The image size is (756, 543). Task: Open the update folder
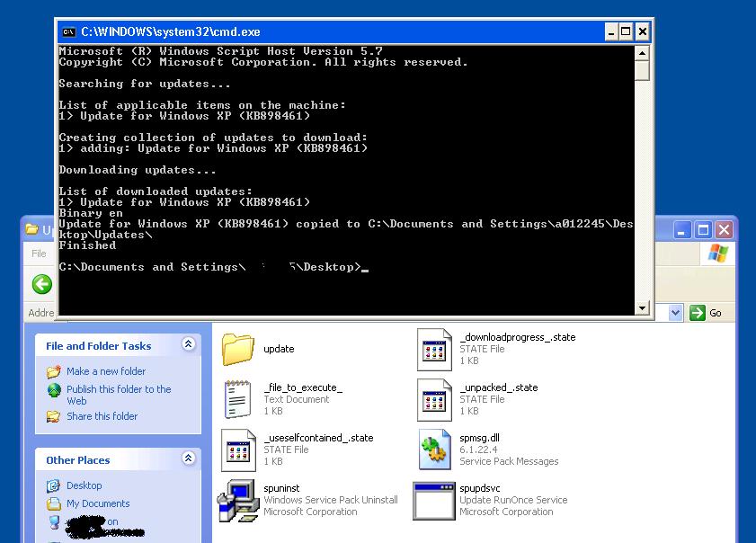point(238,349)
